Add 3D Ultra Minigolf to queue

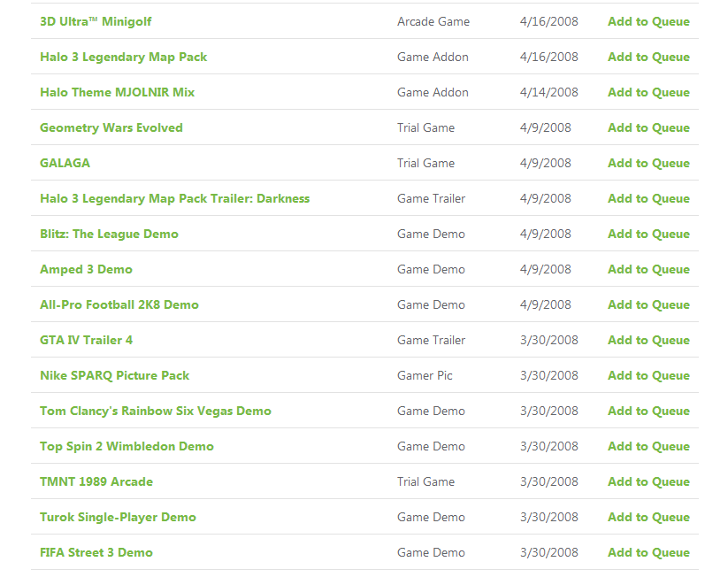tap(648, 22)
